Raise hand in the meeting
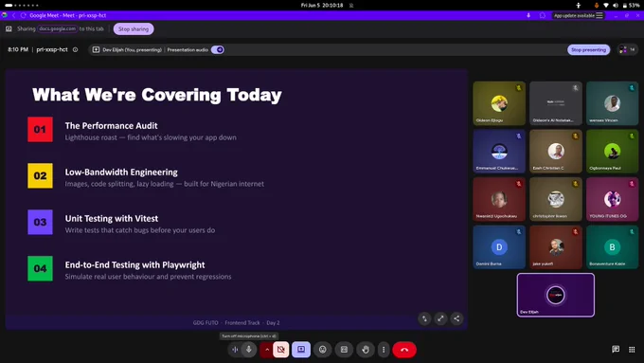The image size is (644, 363). [366, 350]
